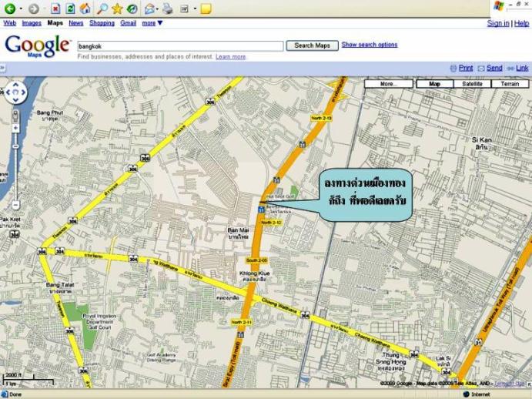This screenshot has width=532, height=399.
Task: Refresh the page with the Refresh icon
Action: click(70, 8)
